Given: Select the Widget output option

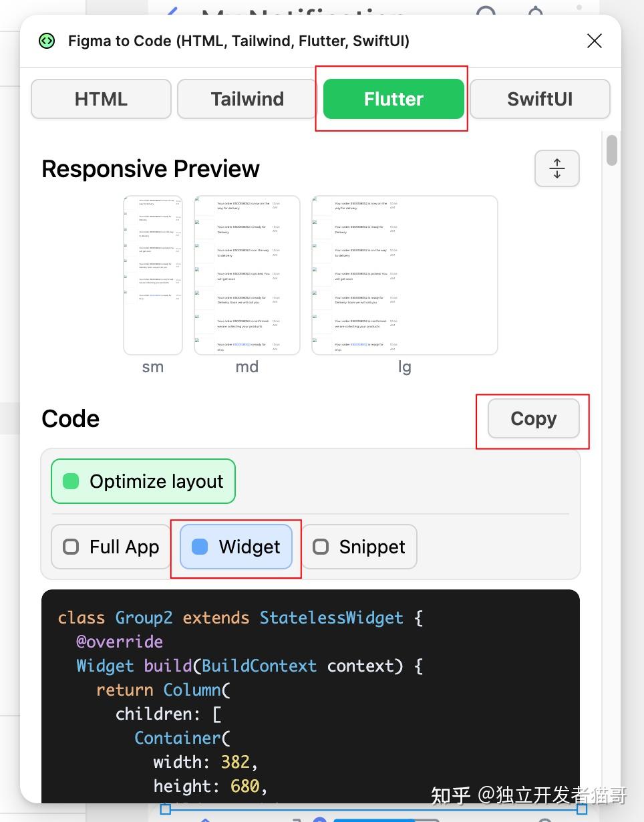Looking at the screenshot, I should (235, 547).
